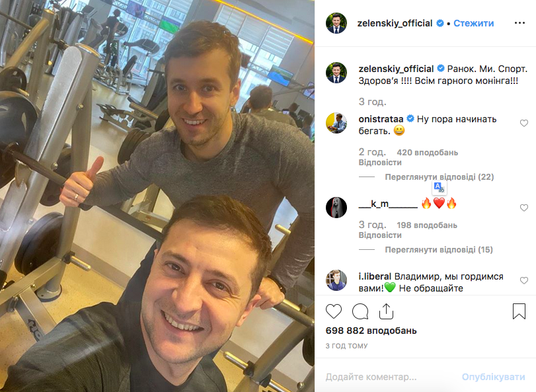
Task: Like the fire-heart emoji comment
Action: click(524, 208)
